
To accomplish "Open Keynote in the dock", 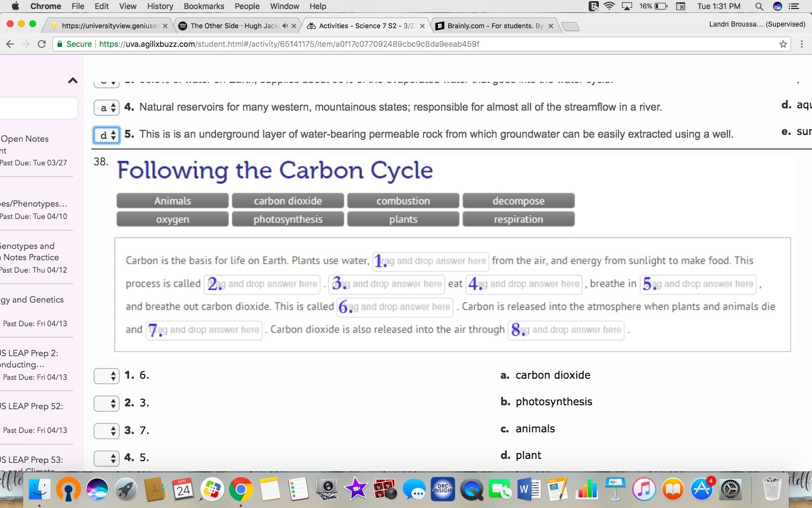I will click(615, 489).
